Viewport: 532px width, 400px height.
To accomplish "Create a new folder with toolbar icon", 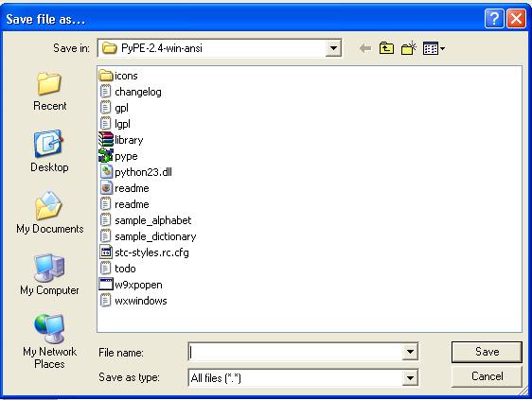I will pos(409,48).
